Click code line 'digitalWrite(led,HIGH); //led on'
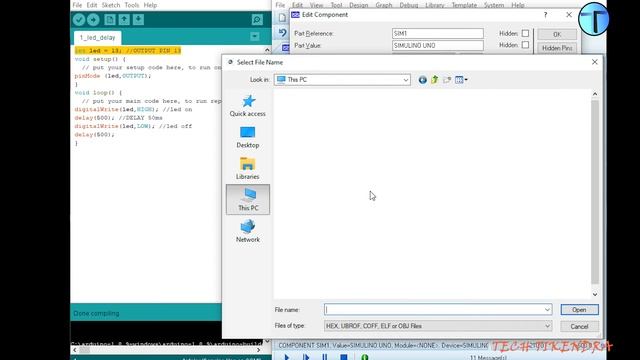 [x=133, y=109]
